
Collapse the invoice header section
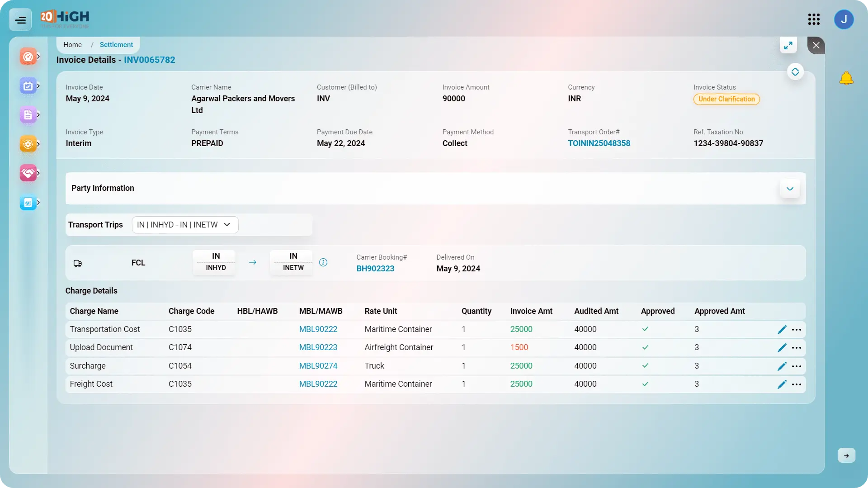pos(795,72)
